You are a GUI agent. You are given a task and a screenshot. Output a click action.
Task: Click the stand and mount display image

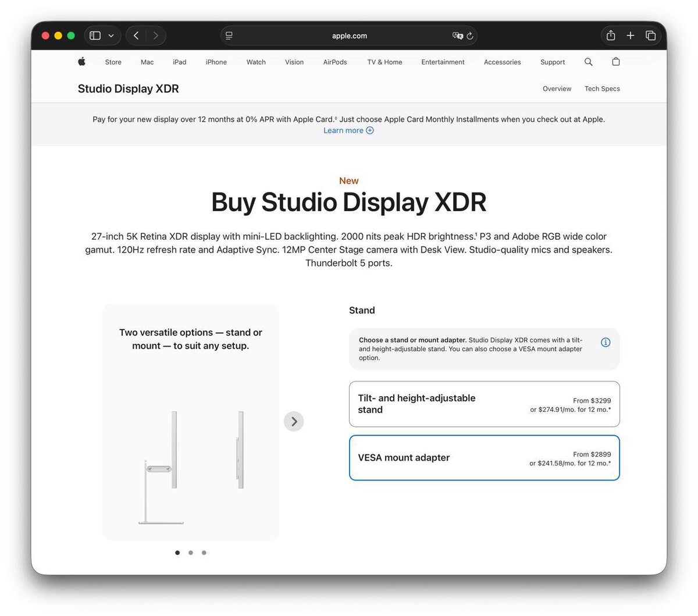(x=191, y=467)
